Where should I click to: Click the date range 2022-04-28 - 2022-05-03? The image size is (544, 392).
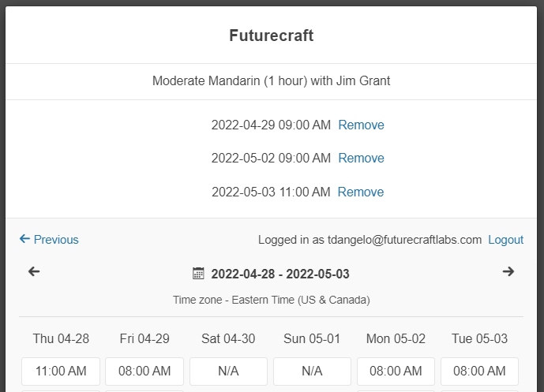[280, 274]
